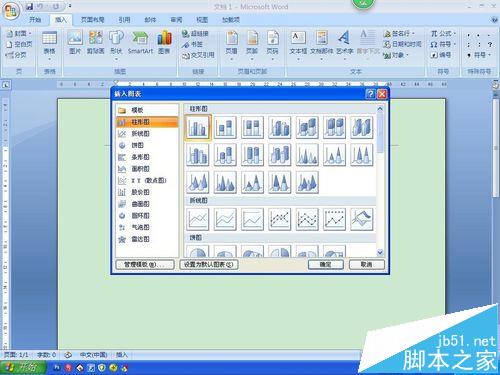Image resolution: width=500 pixels, height=375 pixels.
Task: Open the 页脚 (Footer) dropdown
Action: point(252,46)
